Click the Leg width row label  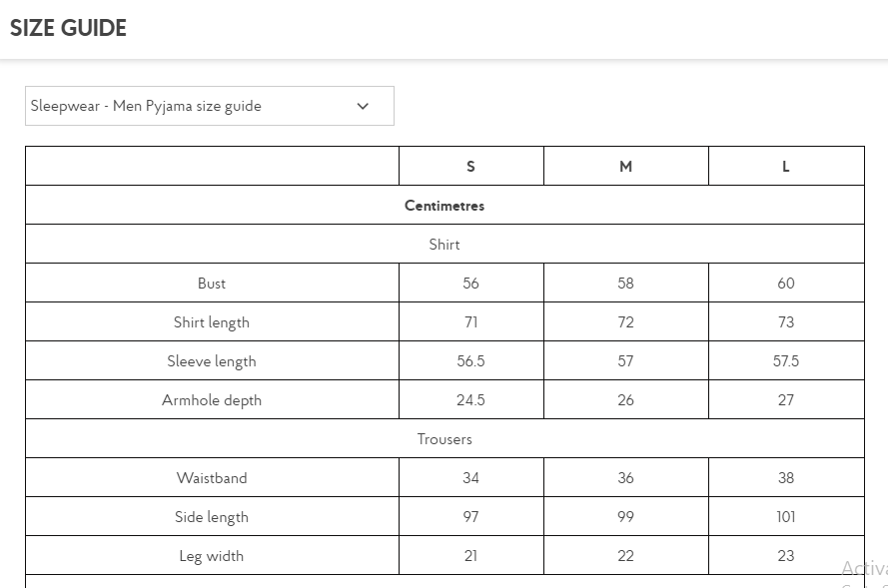point(212,556)
